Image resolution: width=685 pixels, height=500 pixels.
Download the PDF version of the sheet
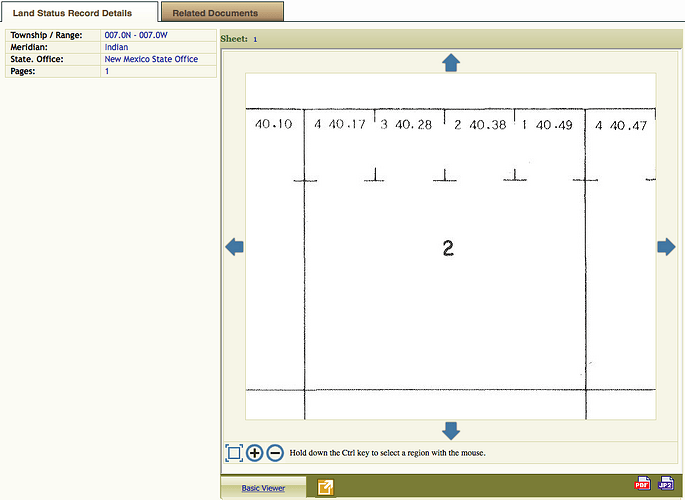(642, 483)
